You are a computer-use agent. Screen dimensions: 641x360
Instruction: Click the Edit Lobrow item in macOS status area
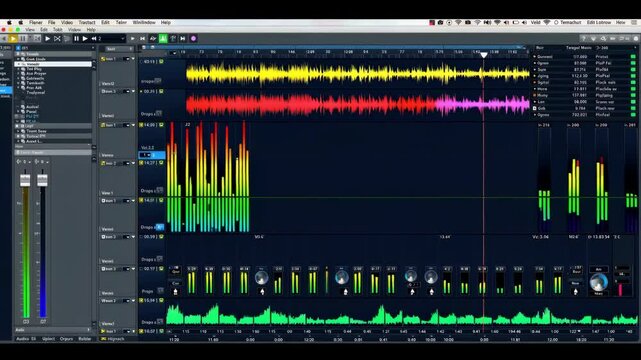tap(599, 22)
